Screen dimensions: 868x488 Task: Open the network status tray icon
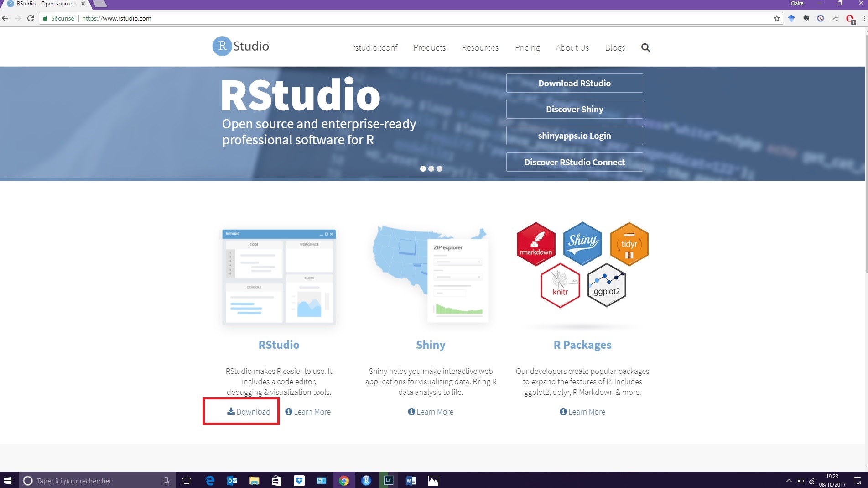[811, 481]
